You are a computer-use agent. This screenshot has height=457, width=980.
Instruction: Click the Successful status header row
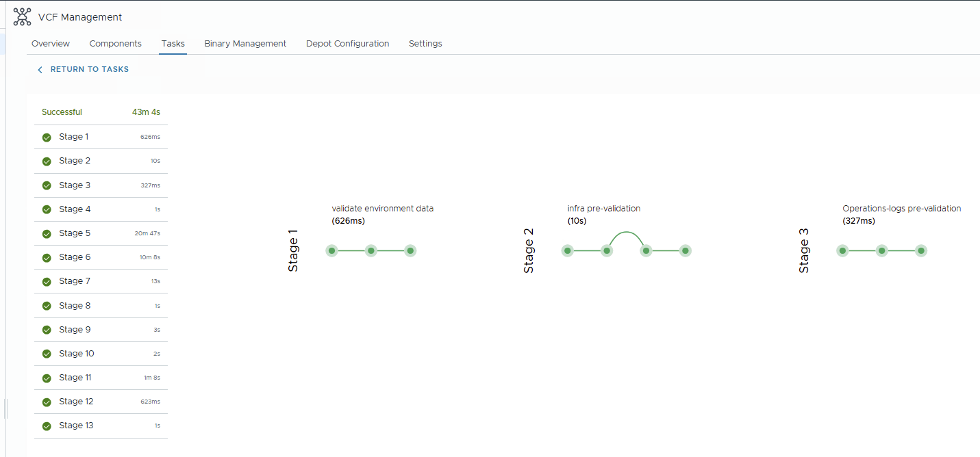click(x=100, y=112)
